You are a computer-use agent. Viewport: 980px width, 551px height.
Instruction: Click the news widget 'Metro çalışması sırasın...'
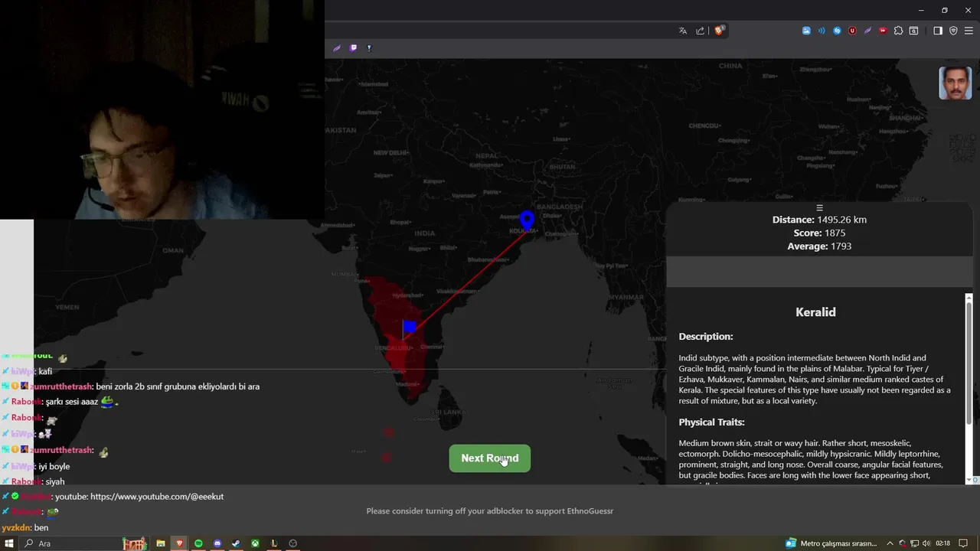[831, 543]
